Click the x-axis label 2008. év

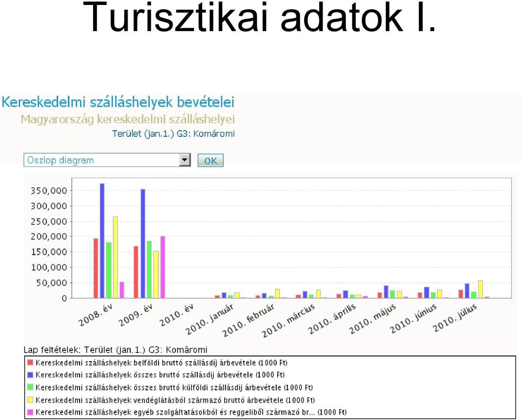[x=95, y=315]
